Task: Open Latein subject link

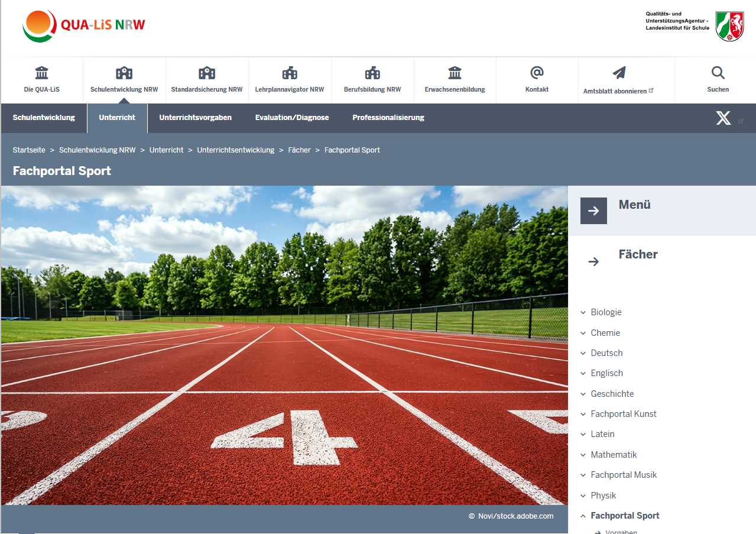Action: click(x=602, y=434)
